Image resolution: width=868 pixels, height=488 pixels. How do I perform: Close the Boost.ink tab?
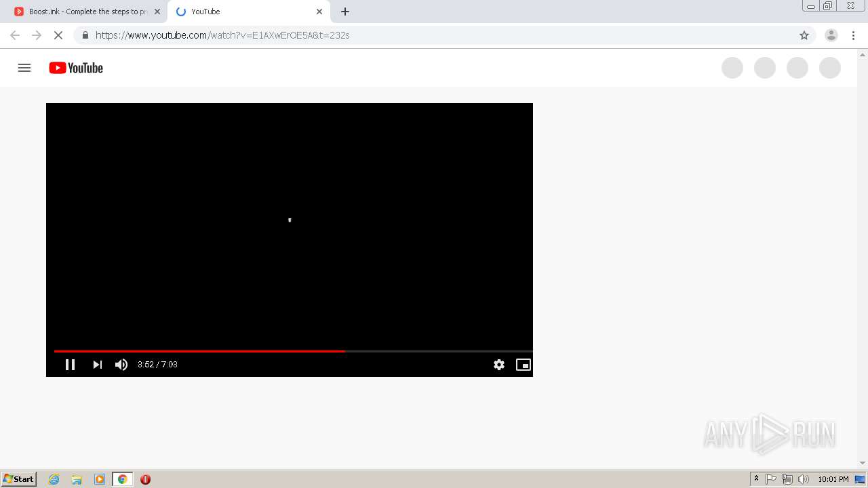157,12
